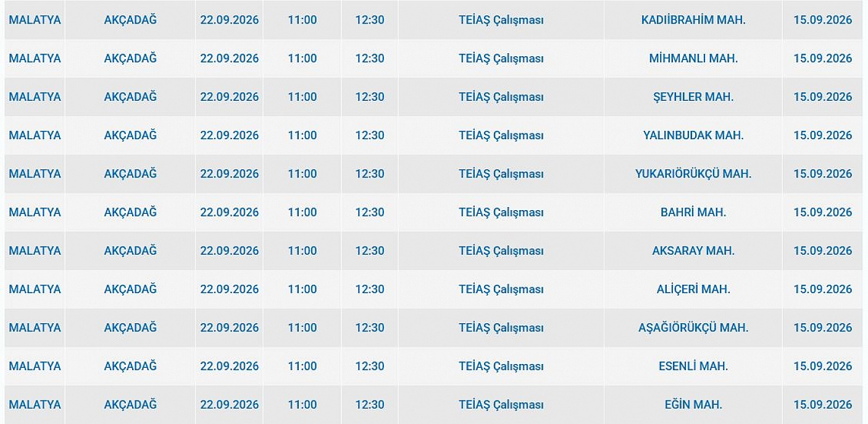Image resolution: width=868 pixels, height=424 pixels.
Task: Click 12:30 end time in BAHRİ row
Action: point(369,212)
